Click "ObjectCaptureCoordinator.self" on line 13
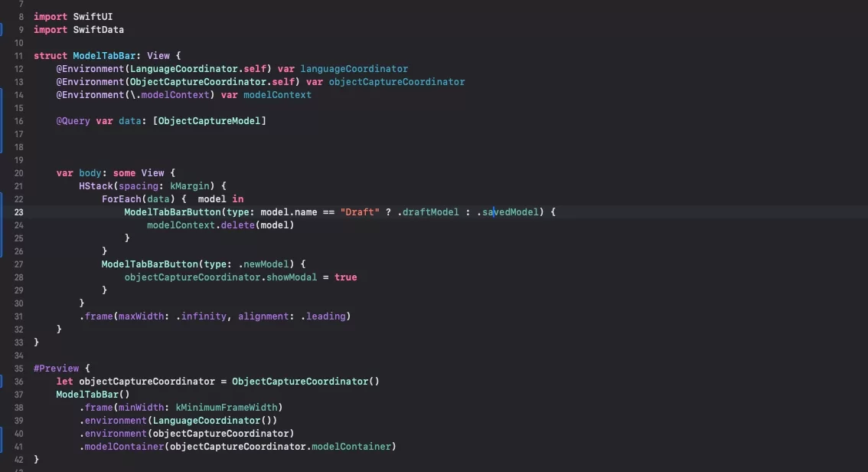Screen dimensions: 868x472 click(x=213, y=82)
